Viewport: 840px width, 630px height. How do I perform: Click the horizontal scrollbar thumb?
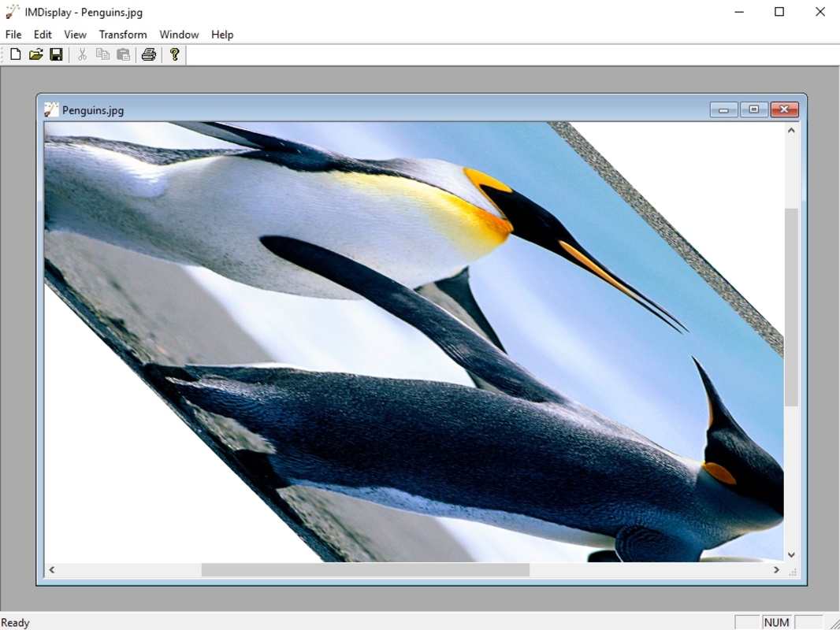coord(366,570)
